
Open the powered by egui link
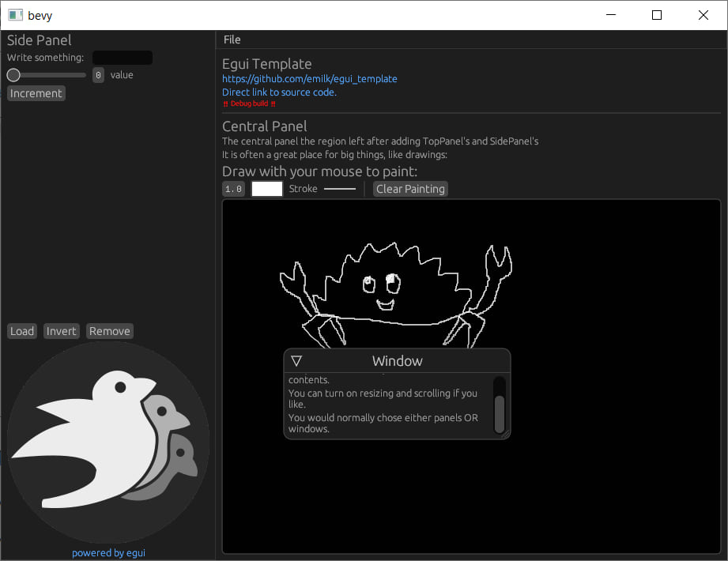tap(108, 552)
